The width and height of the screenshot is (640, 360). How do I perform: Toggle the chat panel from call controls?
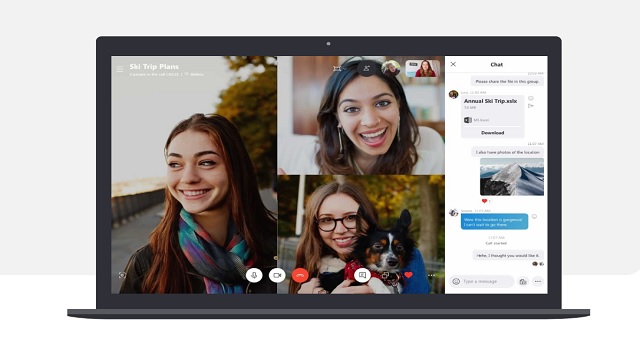click(x=362, y=275)
